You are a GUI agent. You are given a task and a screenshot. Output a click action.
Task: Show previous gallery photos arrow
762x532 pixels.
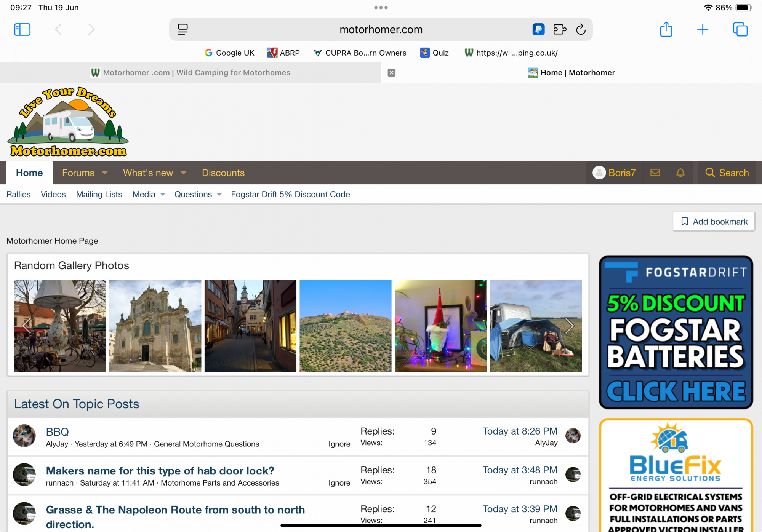[x=27, y=326]
